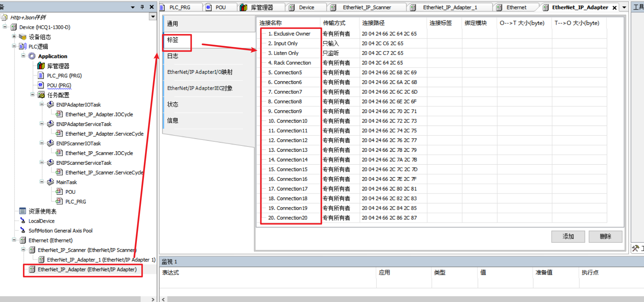Image resolution: width=644 pixels, height=302 pixels.
Task: Switch to the PLC_PRG editor tab
Action: click(x=180, y=7)
